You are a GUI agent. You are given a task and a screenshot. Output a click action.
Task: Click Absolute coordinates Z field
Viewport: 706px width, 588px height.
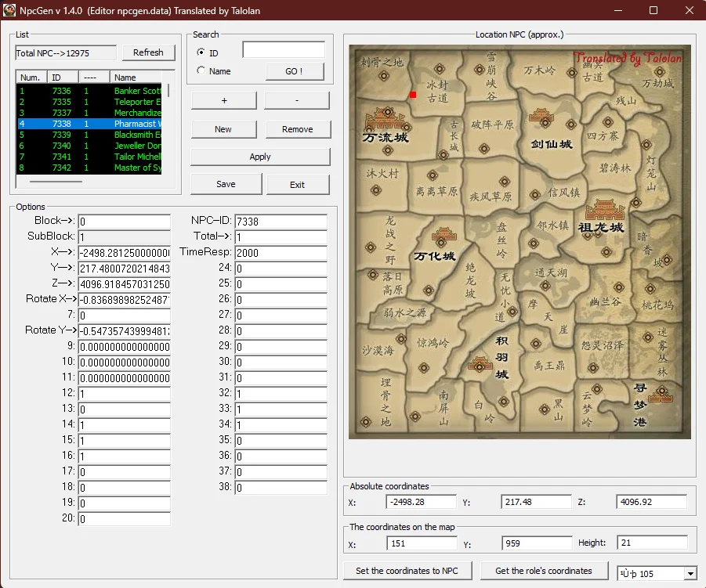pos(651,502)
